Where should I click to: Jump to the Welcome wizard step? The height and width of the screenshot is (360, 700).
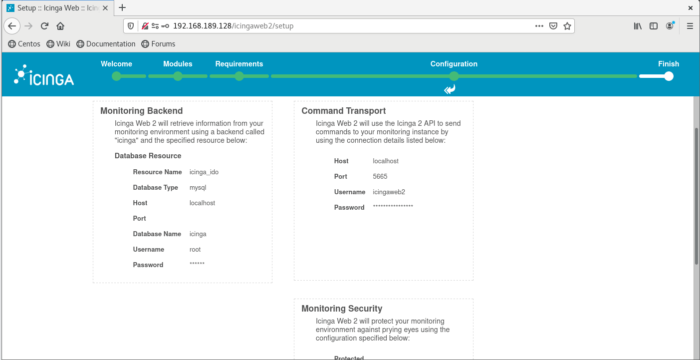116,64
